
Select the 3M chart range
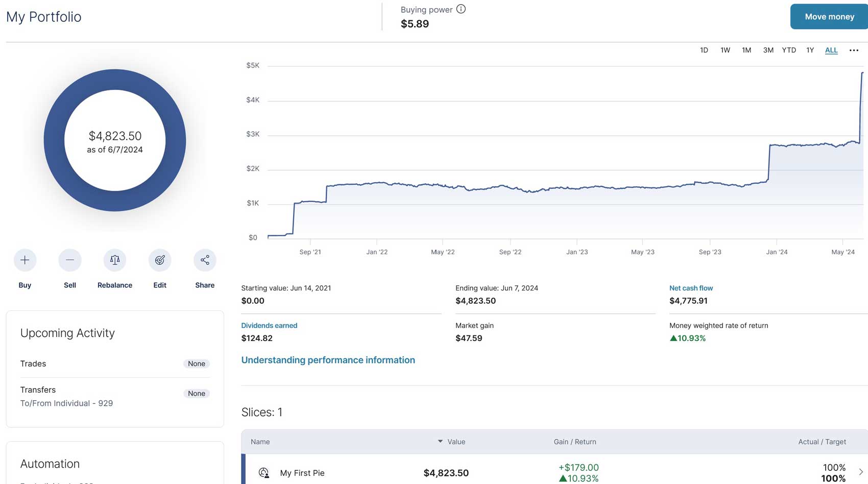pyautogui.click(x=768, y=50)
